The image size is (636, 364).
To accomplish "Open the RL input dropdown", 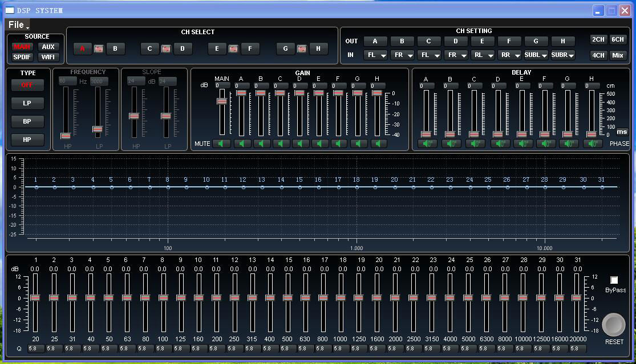I will 483,55.
